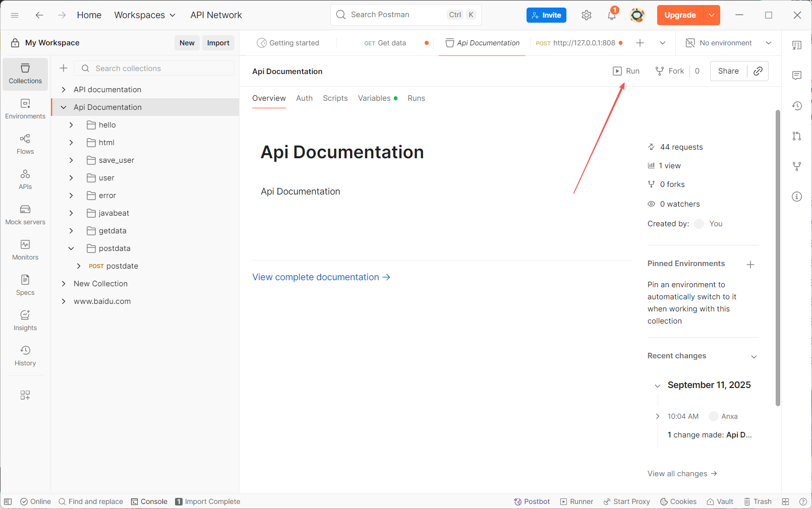Open History in the sidebar
Image resolution: width=812 pixels, height=509 pixels.
click(x=25, y=356)
